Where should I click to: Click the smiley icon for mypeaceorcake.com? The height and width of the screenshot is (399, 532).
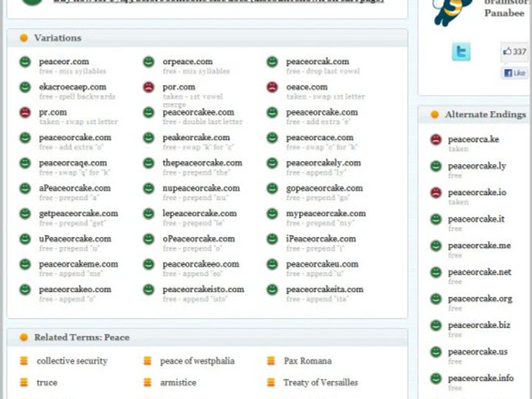pyautogui.click(x=272, y=214)
